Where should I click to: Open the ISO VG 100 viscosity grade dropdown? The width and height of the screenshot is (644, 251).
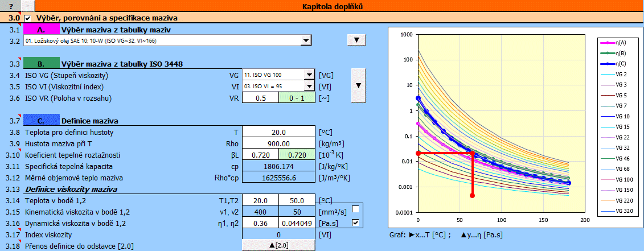[309, 75]
